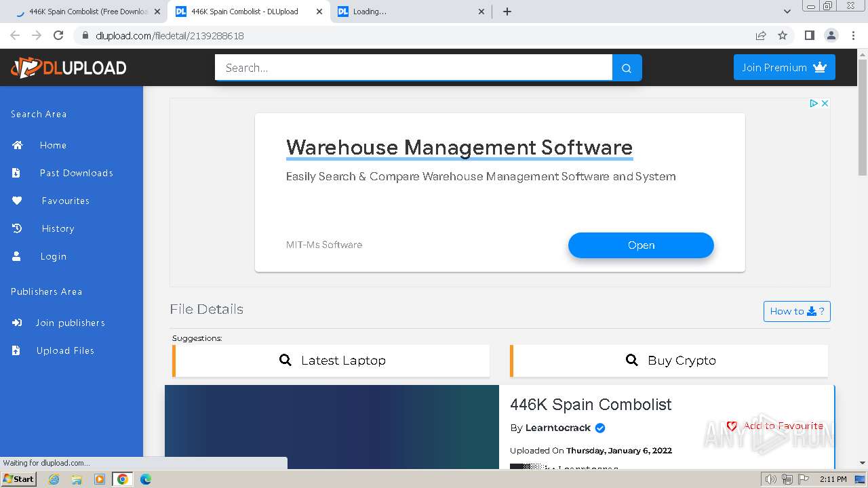Click the Home house icon in sidebar
This screenshot has height=488, width=868.
click(x=17, y=145)
